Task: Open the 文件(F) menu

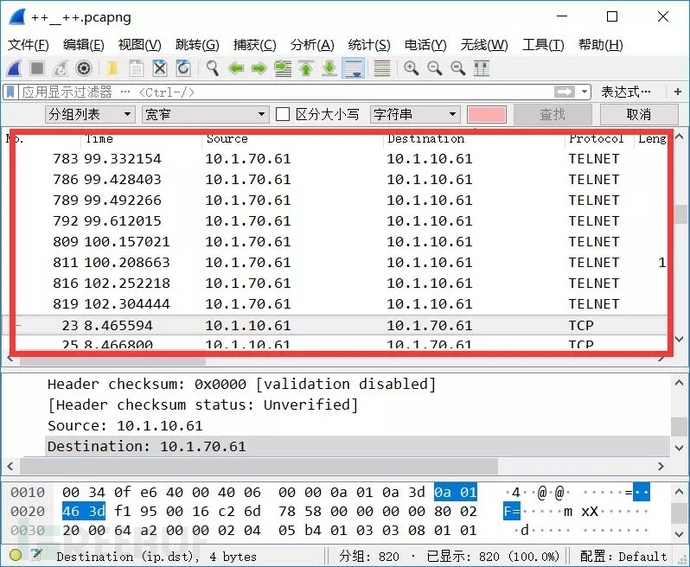Action: click(x=28, y=45)
